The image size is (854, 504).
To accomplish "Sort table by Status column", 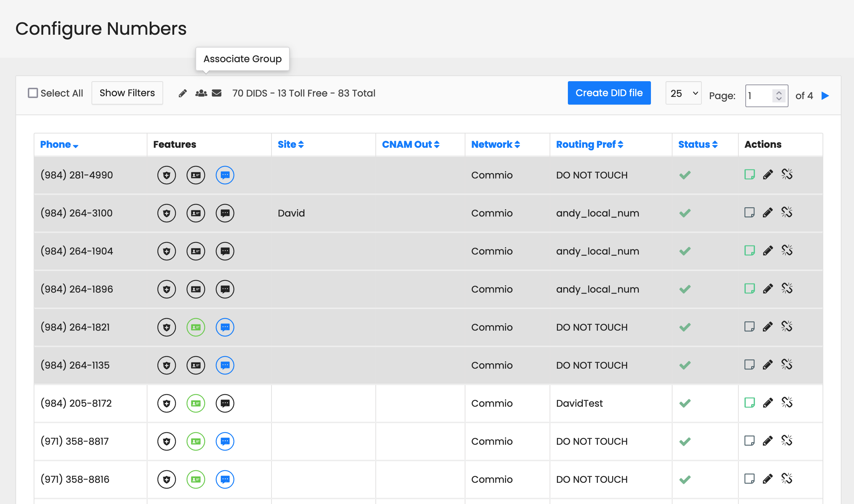I will click(698, 144).
